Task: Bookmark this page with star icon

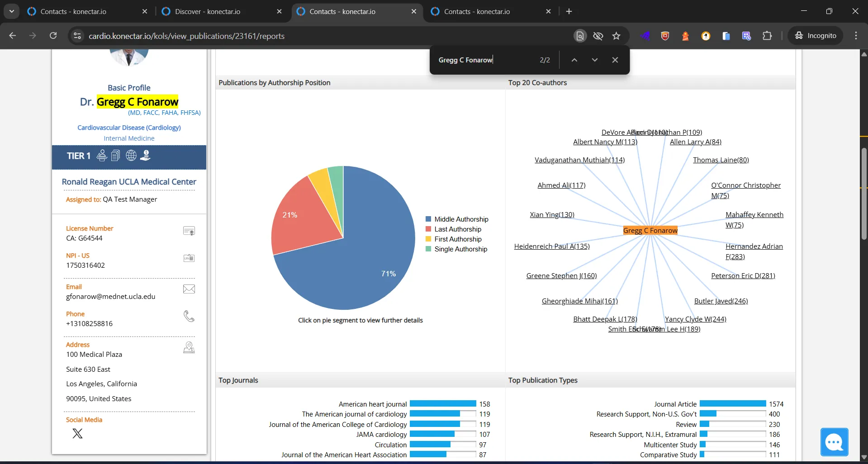Action: tap(616, 36)
